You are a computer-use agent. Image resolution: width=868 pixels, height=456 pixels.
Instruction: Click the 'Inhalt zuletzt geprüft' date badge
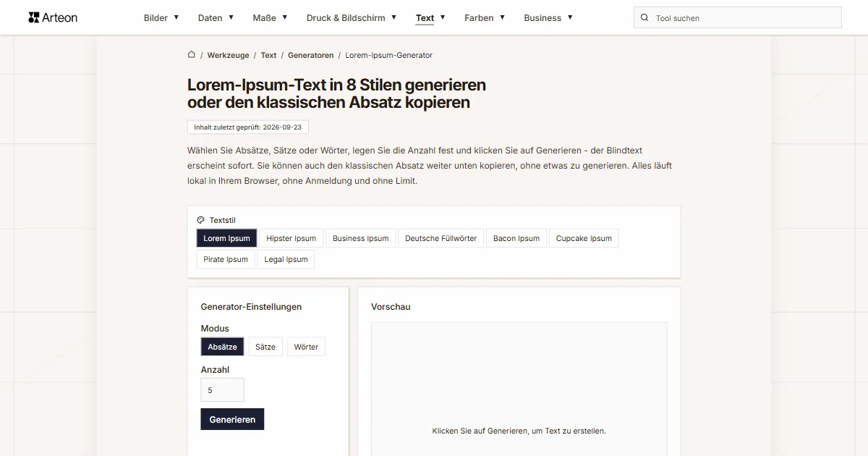[247, 127]
